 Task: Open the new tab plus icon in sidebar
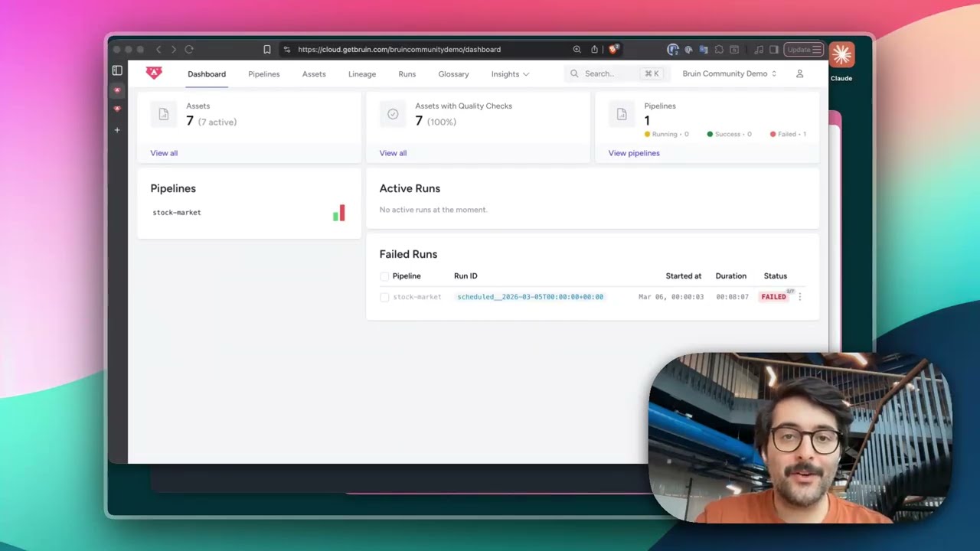[117, 130]
